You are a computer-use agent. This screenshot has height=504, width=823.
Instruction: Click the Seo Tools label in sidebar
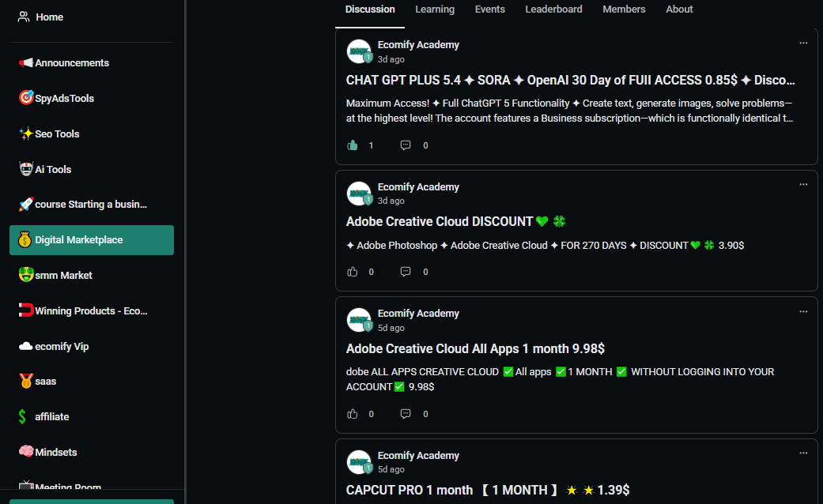pyautogui.click(x=57, y=134)
